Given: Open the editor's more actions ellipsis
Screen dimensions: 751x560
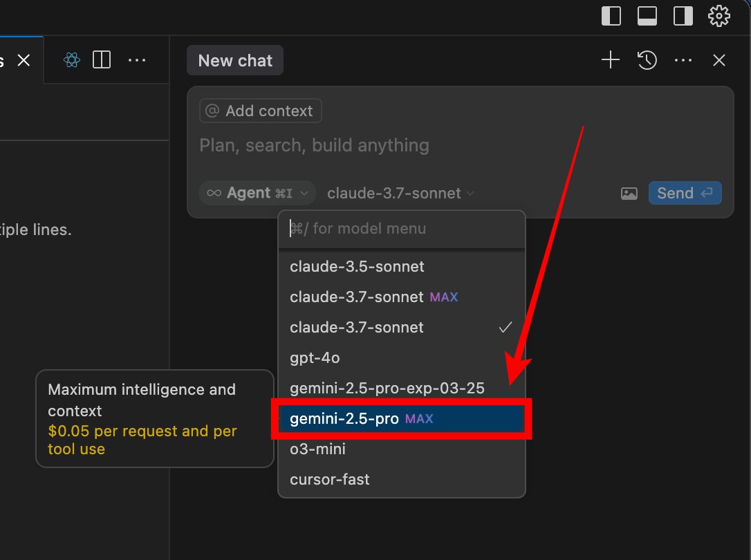Looking at the screenshot, I should (137, 60).
